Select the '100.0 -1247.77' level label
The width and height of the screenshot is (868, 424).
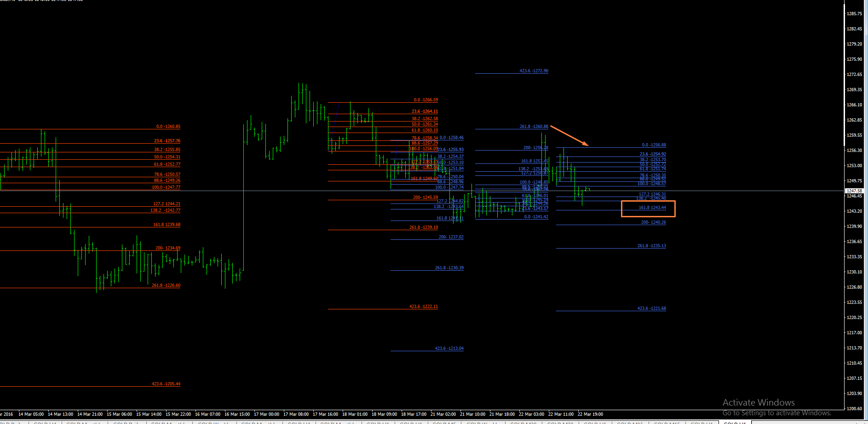[x=166, y=187]
